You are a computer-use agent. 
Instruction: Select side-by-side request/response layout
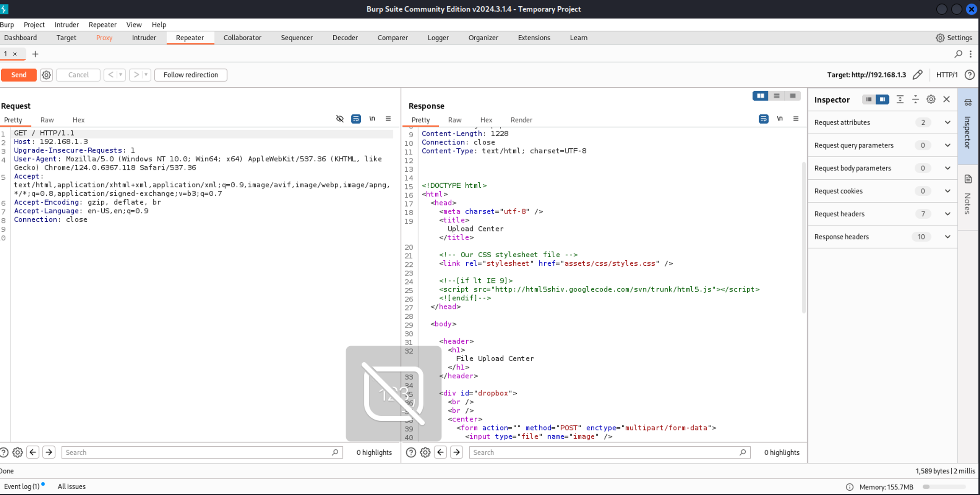tap(760, 96)
